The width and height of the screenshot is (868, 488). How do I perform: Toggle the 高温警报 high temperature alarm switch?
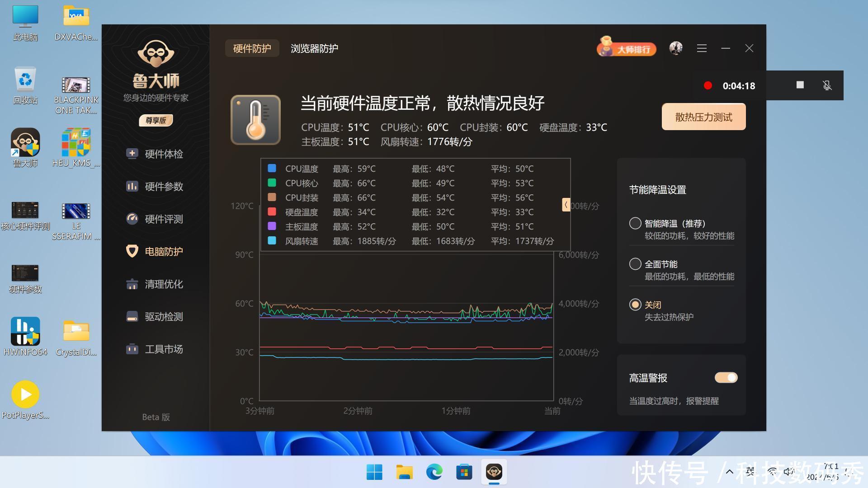[x=726, y=378]
